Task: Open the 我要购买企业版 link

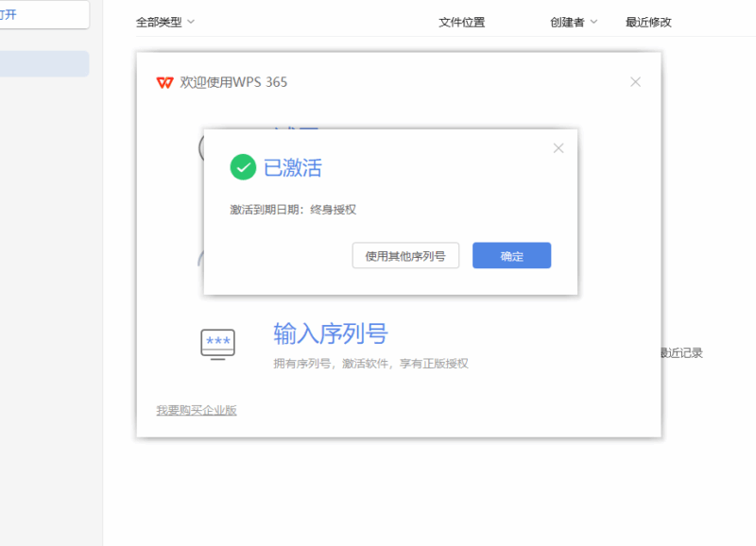Action: [197, 410]
